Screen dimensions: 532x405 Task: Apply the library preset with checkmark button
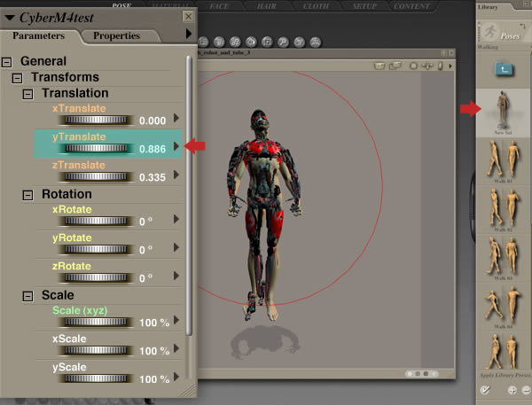click(x=485, y=390)
